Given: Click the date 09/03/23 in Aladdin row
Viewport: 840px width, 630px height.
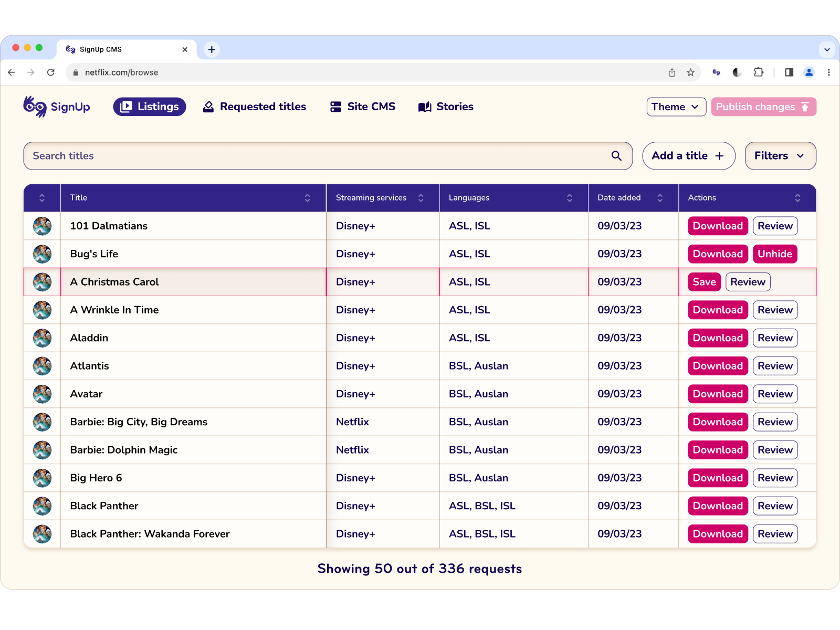Looking at the screenshot, I should (x=619, y=338).
